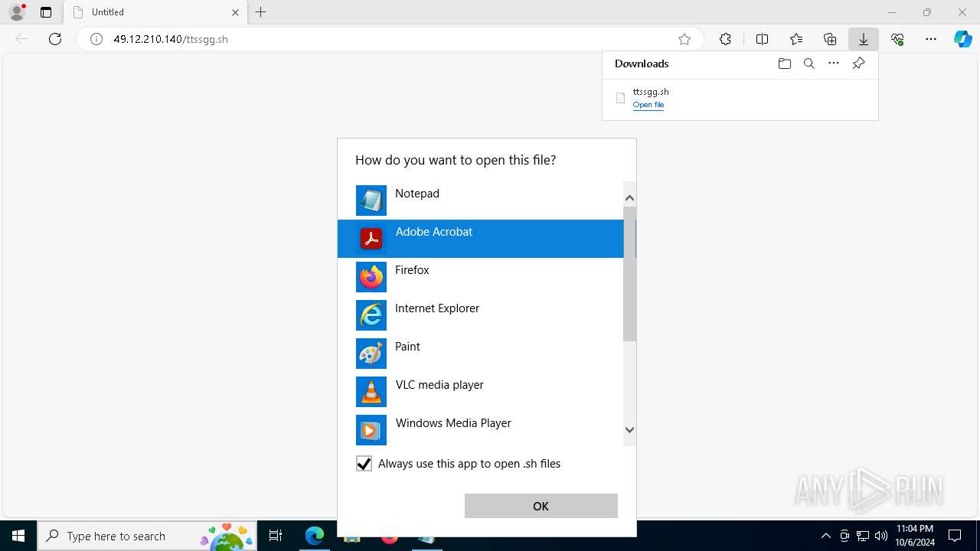The width and height of the screenshot is (980, 551).
Task: Select VLC media player label
Action: pos(439,385)
